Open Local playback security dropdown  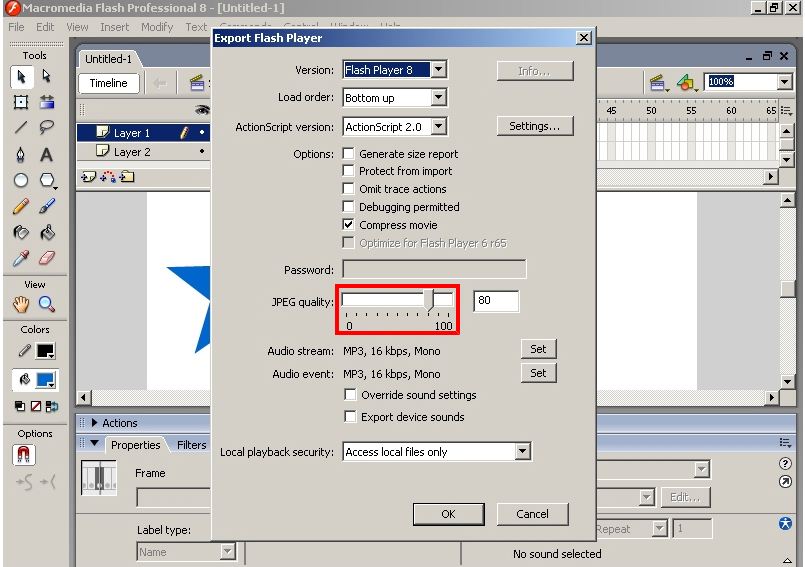(523, 451)
